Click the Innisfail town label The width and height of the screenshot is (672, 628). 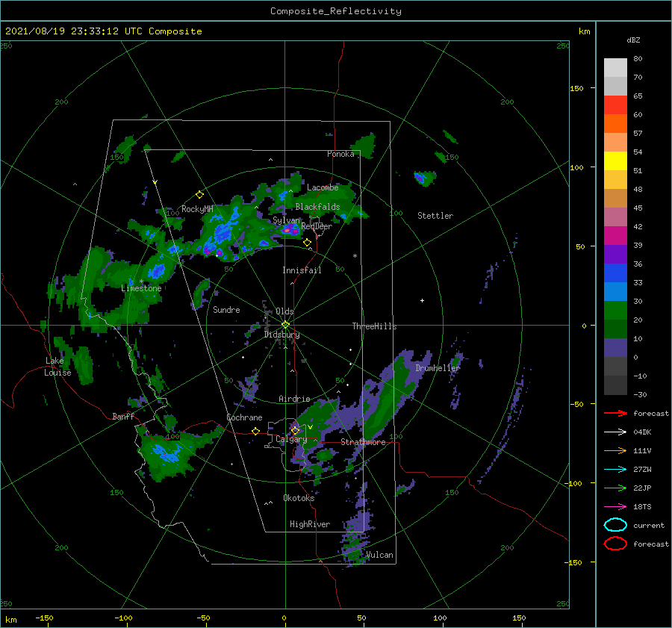302,270
